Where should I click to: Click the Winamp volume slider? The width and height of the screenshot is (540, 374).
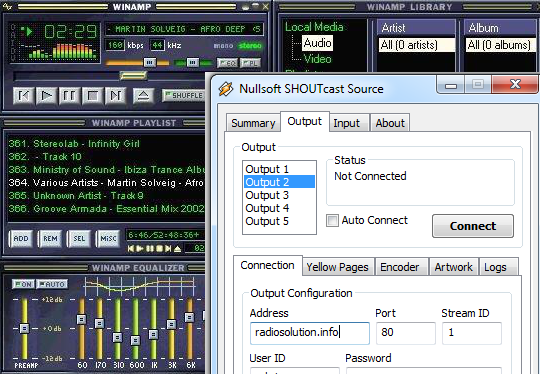pyautogui.click(x=137, y=63)
